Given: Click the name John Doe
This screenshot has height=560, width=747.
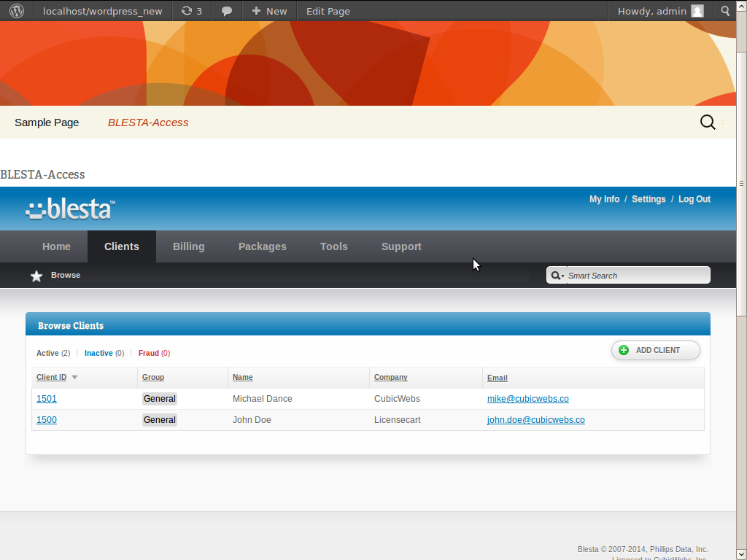Looking at the screenshot, I should tap(252, 420).
